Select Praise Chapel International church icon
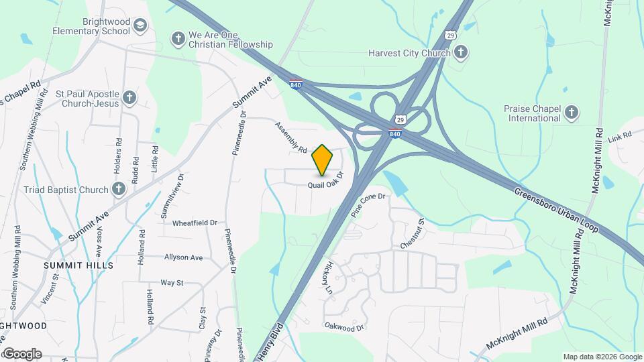The height and width of the screenshot is (362, 644). pyautogui.click(x=572, y=113)
